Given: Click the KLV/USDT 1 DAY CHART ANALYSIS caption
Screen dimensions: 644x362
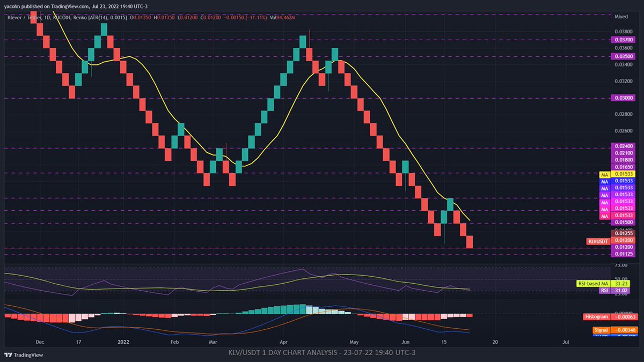Looking at the screenshot, I should [x=322, y=352].
